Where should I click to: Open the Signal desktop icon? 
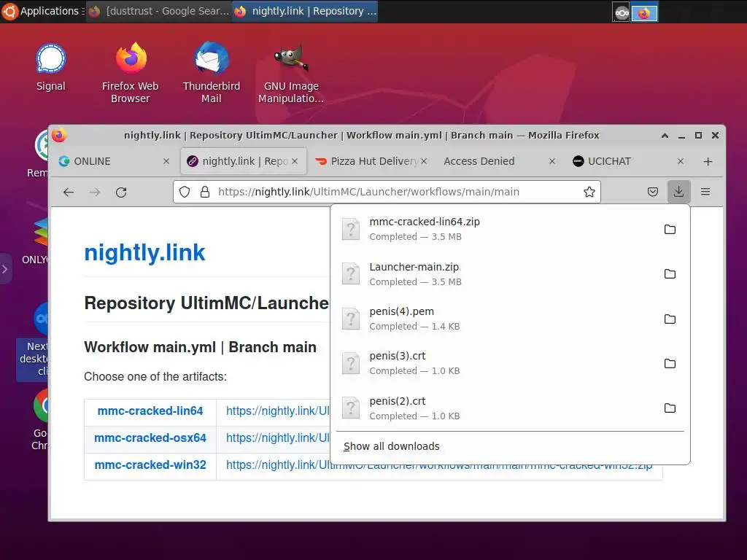click(50, 67)
